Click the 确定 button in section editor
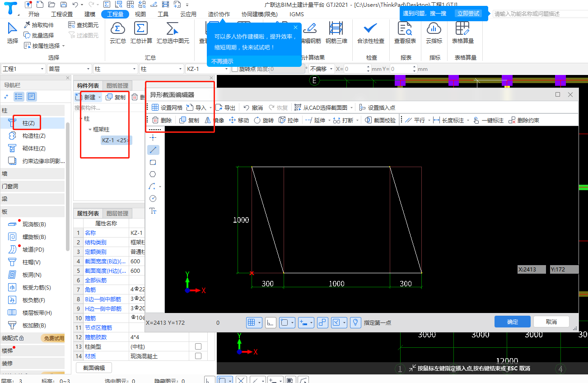The width and height of the screenshot is (588, 383). coord(513,322)
